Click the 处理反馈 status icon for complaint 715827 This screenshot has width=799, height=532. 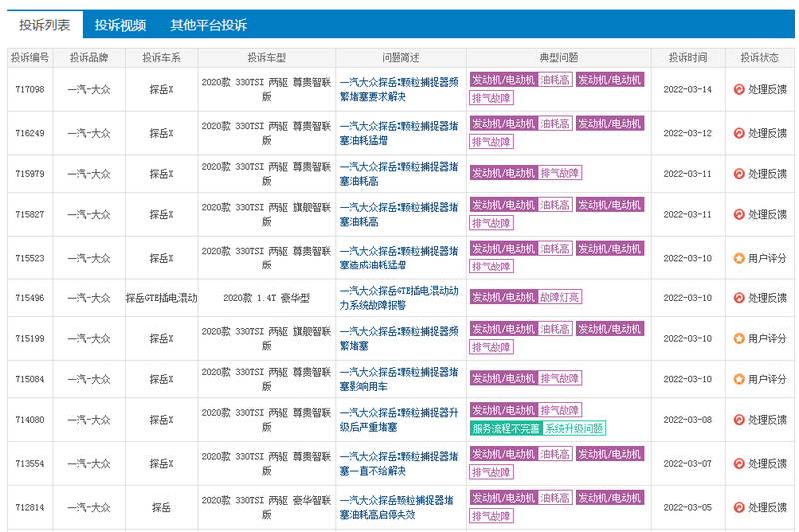(x=739, y=215)
